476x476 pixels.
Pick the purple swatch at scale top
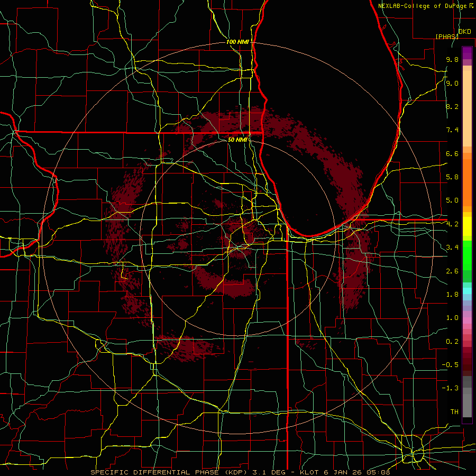(x=467, y=53)
